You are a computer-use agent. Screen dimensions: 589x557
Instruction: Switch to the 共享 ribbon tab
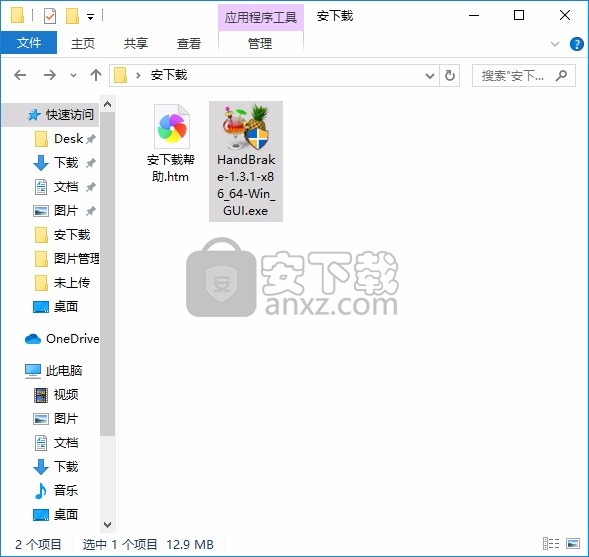point(136,44)
